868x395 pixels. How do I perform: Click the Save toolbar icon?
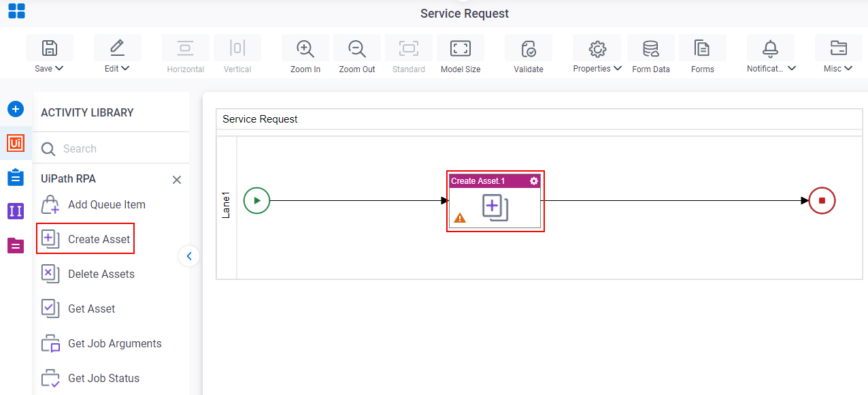coord(49,48)
